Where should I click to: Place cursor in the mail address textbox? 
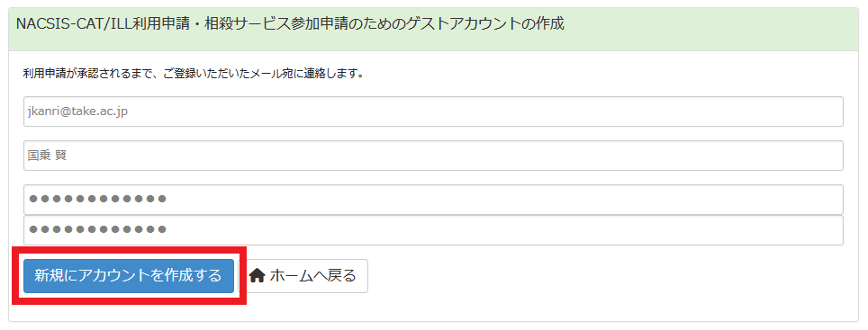tap(433, 111)
